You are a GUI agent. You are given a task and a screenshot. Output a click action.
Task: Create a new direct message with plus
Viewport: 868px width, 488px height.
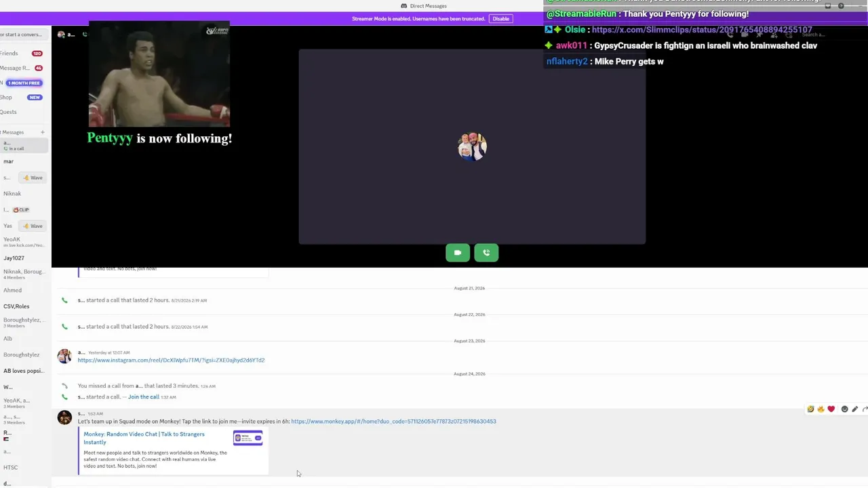pyautogui.click(x=42, y=132)
